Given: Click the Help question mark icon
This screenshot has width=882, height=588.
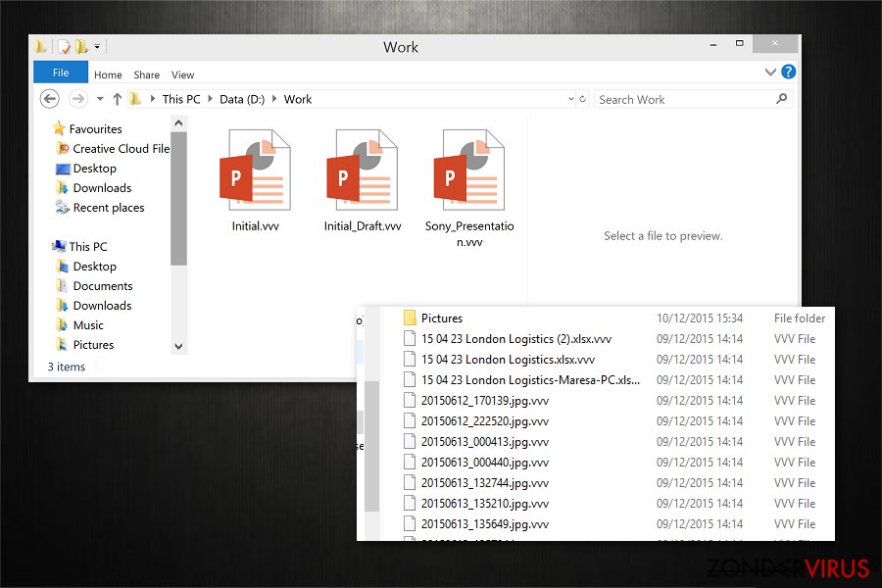Looking at the screenshot, I should [789, 73].
